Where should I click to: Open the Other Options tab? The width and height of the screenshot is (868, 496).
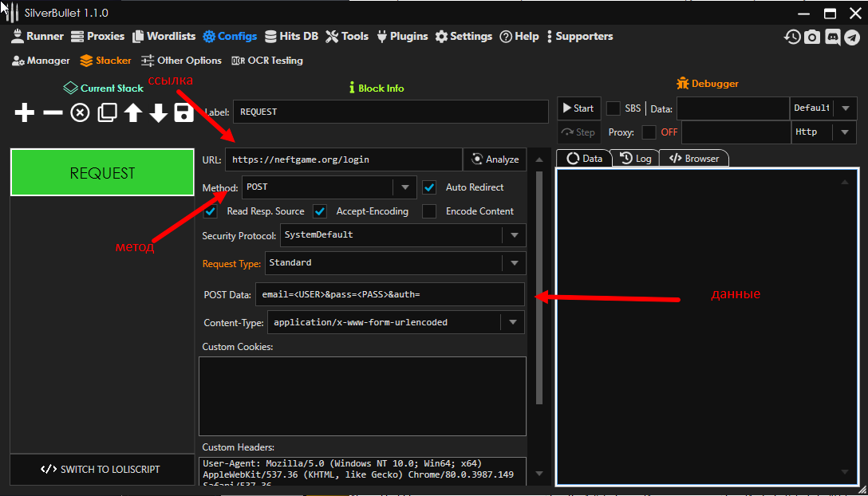(182, 61)
